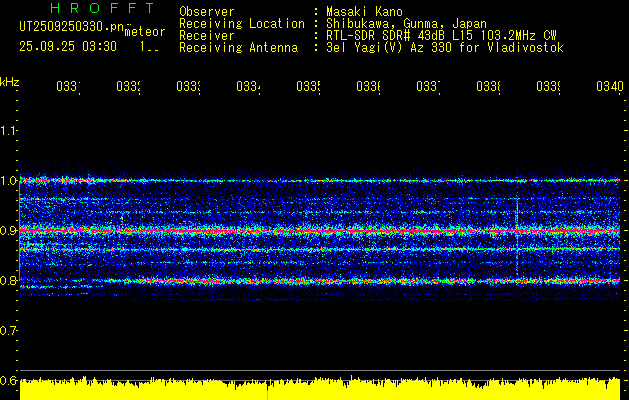Click the 0340 time marker
The height and width of the screenshot is (400, 629).
(610, 86)
